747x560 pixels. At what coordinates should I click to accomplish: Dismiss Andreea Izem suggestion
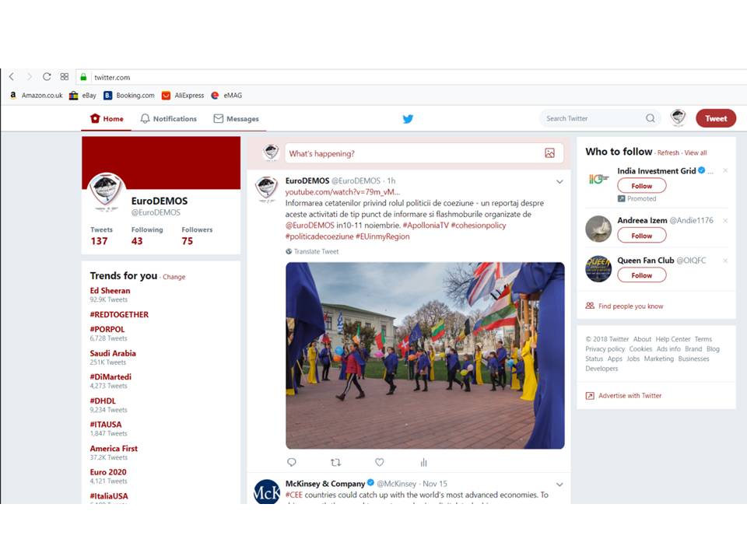tap(725, 220)
